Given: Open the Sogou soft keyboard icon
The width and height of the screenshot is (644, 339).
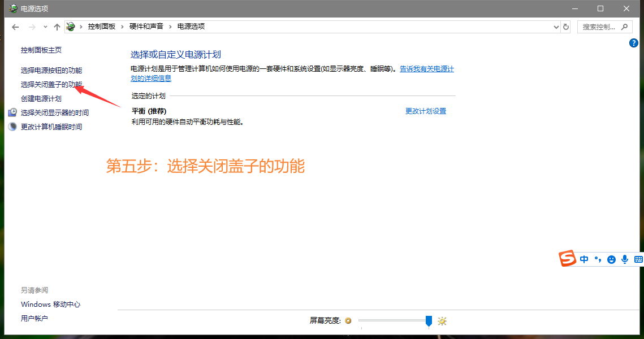Looking at the screenshot, I should [638, 259].
